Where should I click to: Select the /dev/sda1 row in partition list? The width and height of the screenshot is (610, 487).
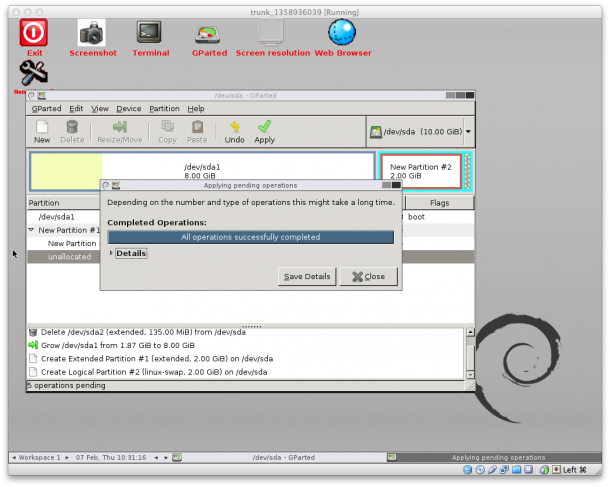251,217
